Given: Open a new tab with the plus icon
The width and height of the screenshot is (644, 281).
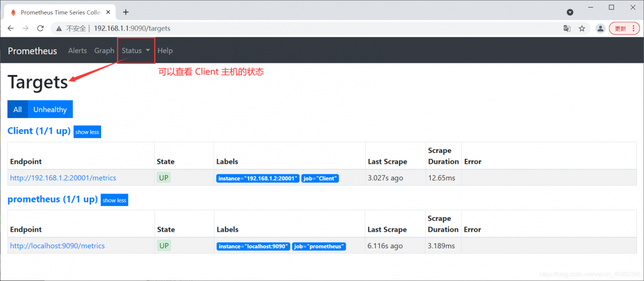Looking at the screenshot, I should pos(126,12).
